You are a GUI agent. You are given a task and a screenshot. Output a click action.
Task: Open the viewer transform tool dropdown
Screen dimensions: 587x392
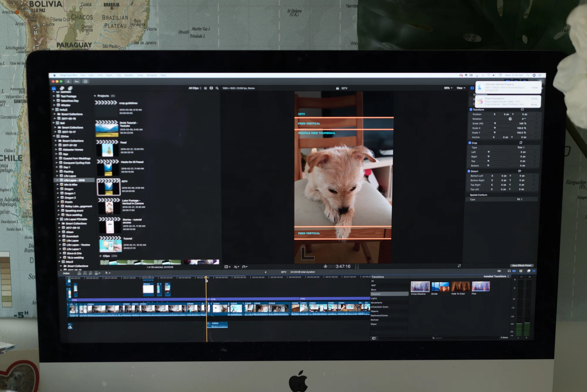[227, 267]
